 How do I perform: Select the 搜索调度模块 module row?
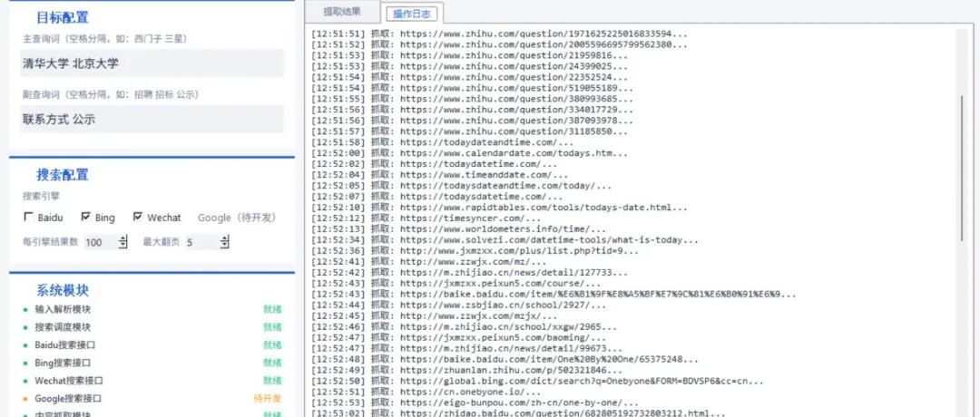click(152, 327)
